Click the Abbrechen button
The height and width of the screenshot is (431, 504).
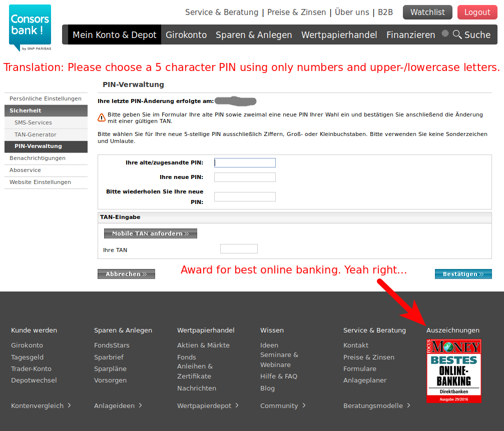click(126, 274)
